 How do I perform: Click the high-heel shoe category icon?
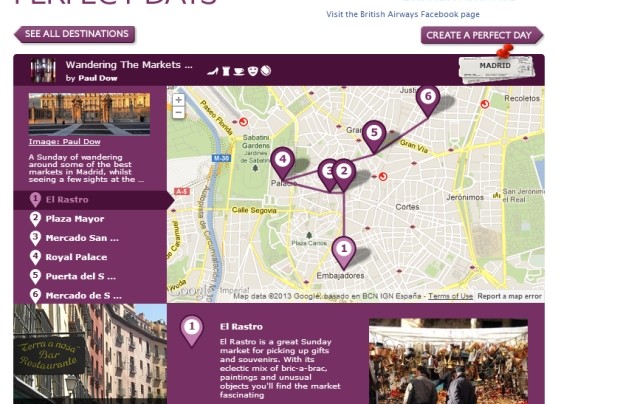click(213, 72)
